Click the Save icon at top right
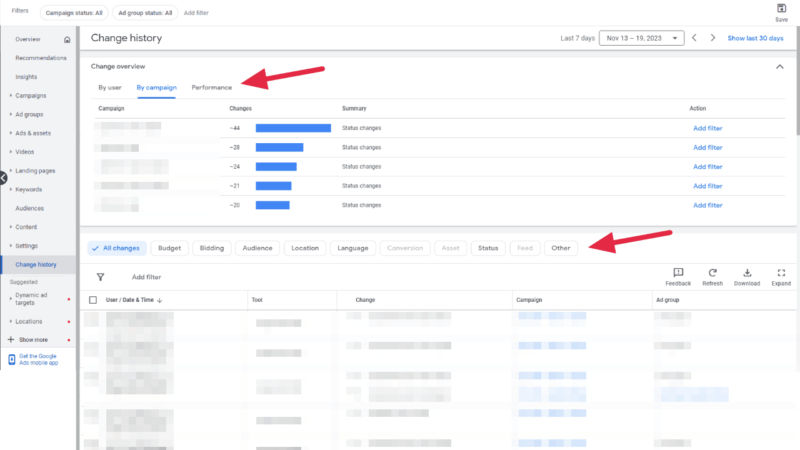Image resolution: width=800 pixels, height=450 pixels. 781,8
